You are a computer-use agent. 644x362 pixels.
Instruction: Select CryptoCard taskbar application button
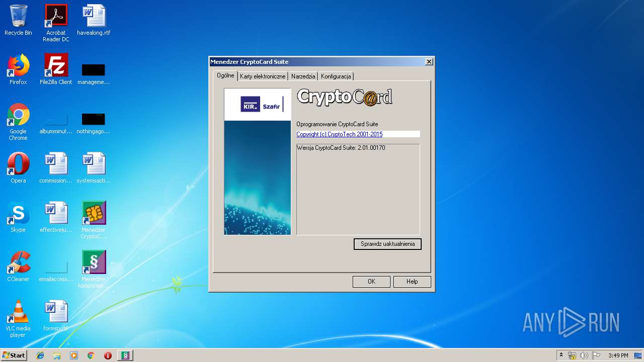125,355
